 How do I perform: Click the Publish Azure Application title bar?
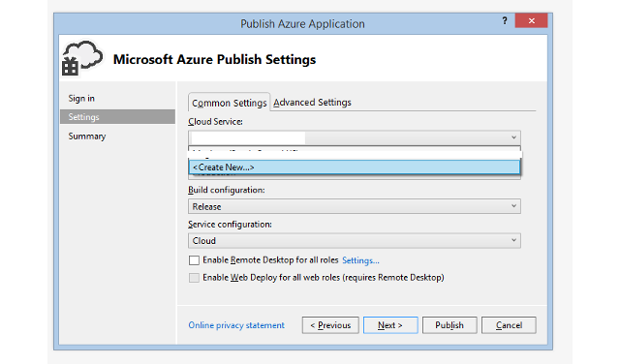(302, 23)
